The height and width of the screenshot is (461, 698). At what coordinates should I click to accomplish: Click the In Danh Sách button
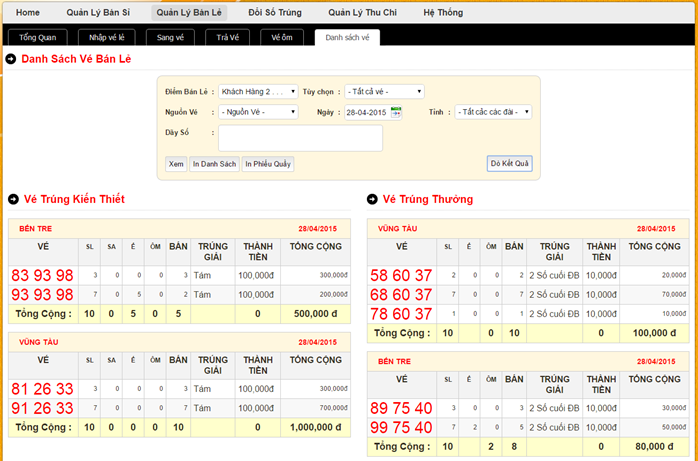pyautogui.click(x=214, y=163)
